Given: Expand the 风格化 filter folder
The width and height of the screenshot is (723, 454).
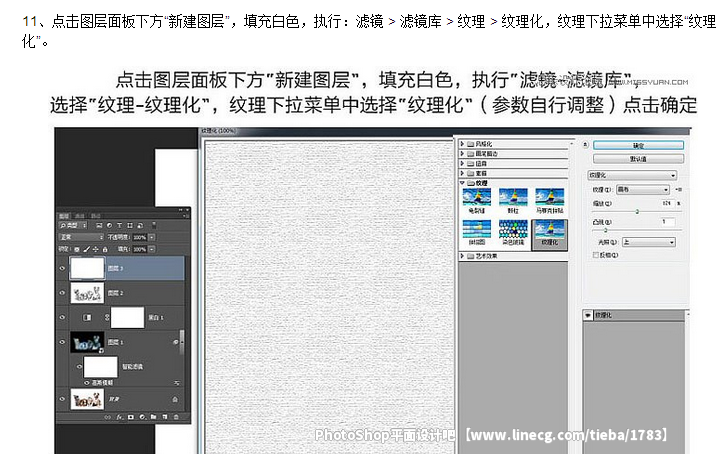Looking at the screenshot, I should click(462, 144).
